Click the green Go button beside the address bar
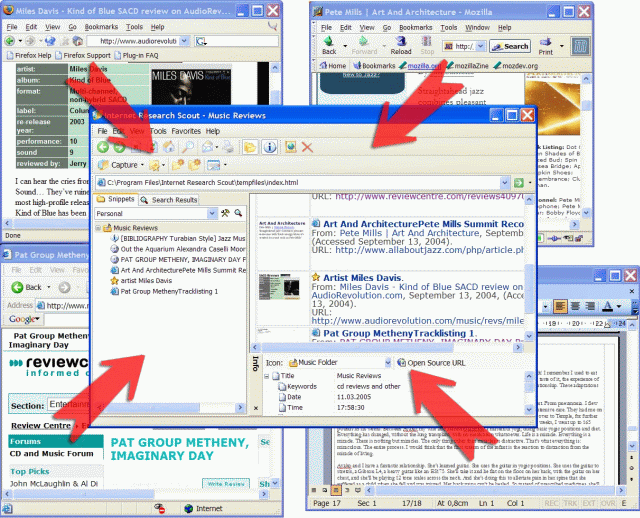The image size is (640, 518). pyautogui.click(x=519, y=183)
